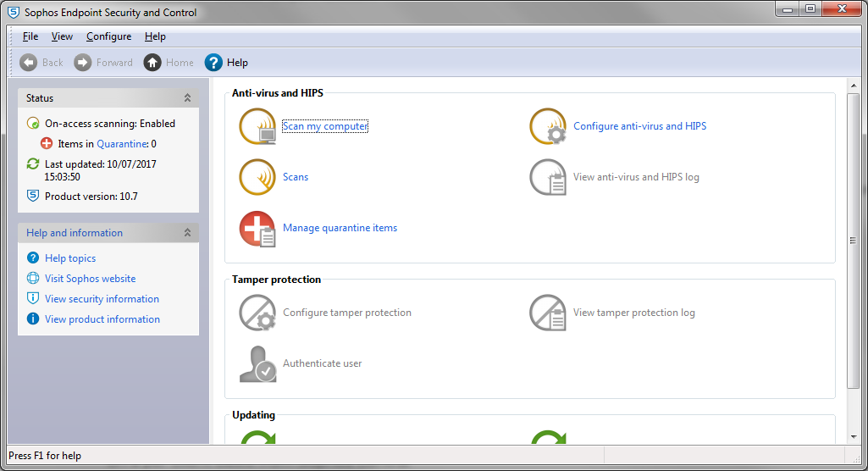Click the scrollbar down arrow
The height and width of the screenshot is (471, 868).
pos(854,436)
